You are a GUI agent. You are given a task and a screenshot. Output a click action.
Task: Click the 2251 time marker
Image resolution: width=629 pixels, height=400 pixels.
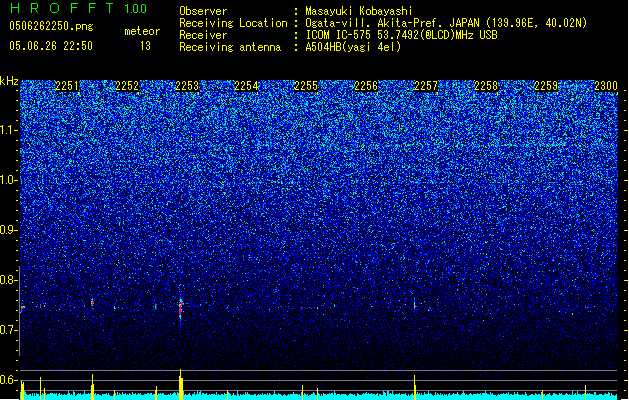[x=67, y=86]
